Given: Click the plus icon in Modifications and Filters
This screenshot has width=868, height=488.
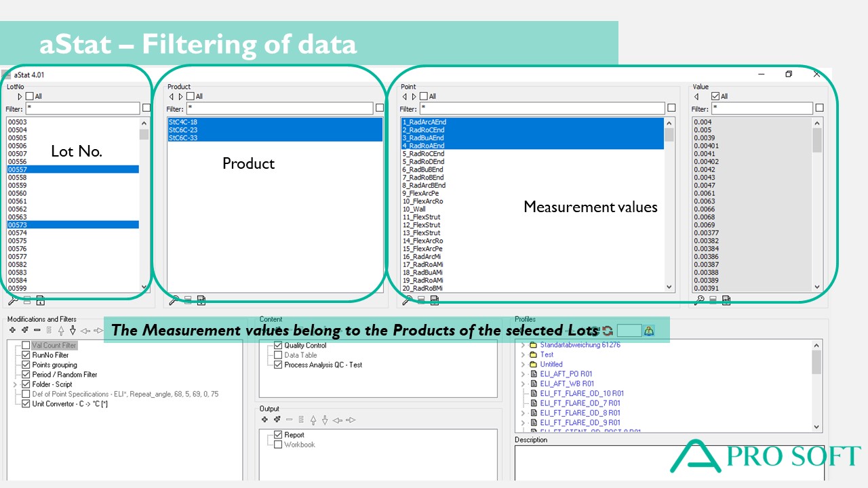Looking at the screenshot, I should coord(13,330).
